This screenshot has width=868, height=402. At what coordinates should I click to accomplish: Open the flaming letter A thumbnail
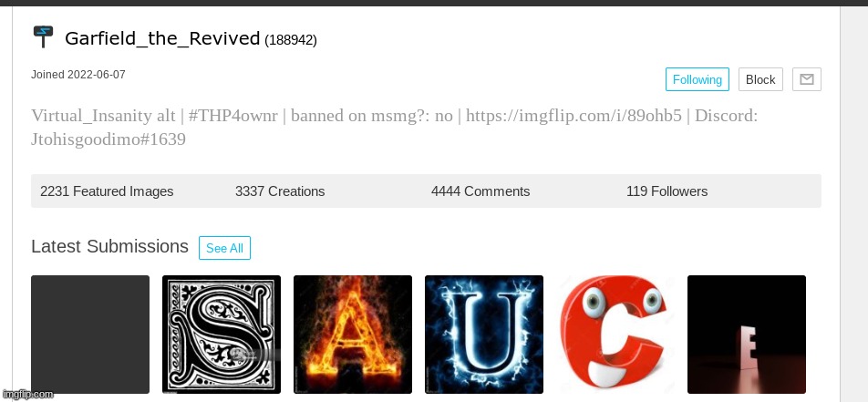tap(353, 334)
